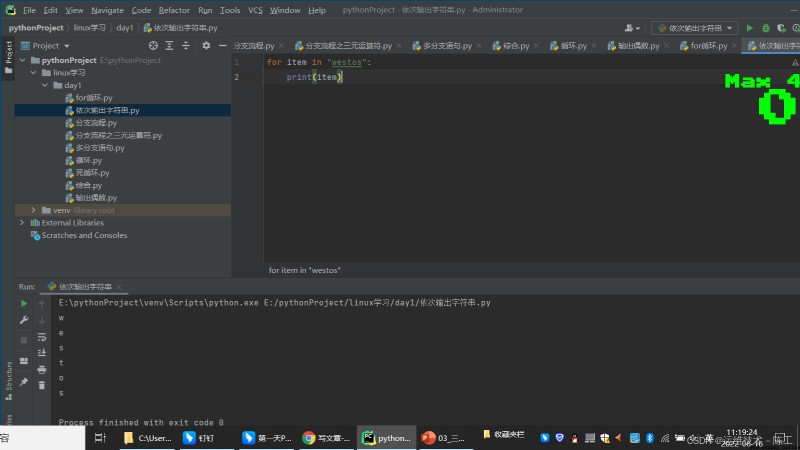The image size is (800, 450).
Task: Run the current script with green play icon
Action: (x=749, y=28)
